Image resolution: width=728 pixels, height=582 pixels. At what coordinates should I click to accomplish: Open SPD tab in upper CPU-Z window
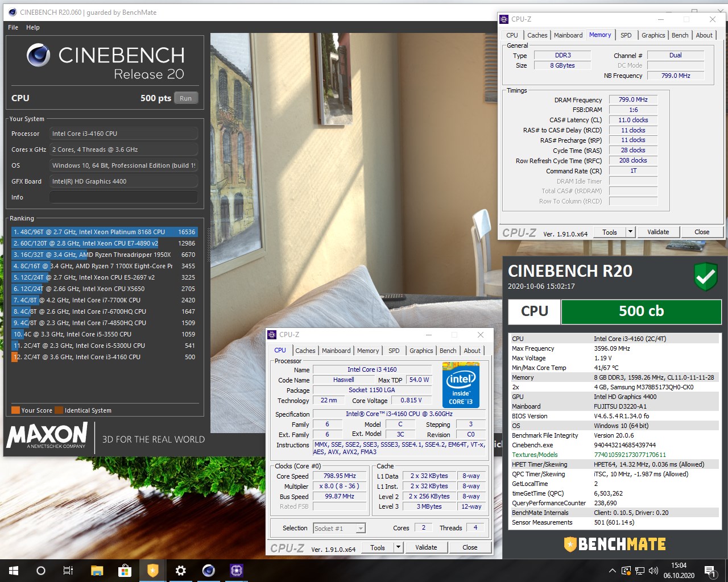click(626, 35)
